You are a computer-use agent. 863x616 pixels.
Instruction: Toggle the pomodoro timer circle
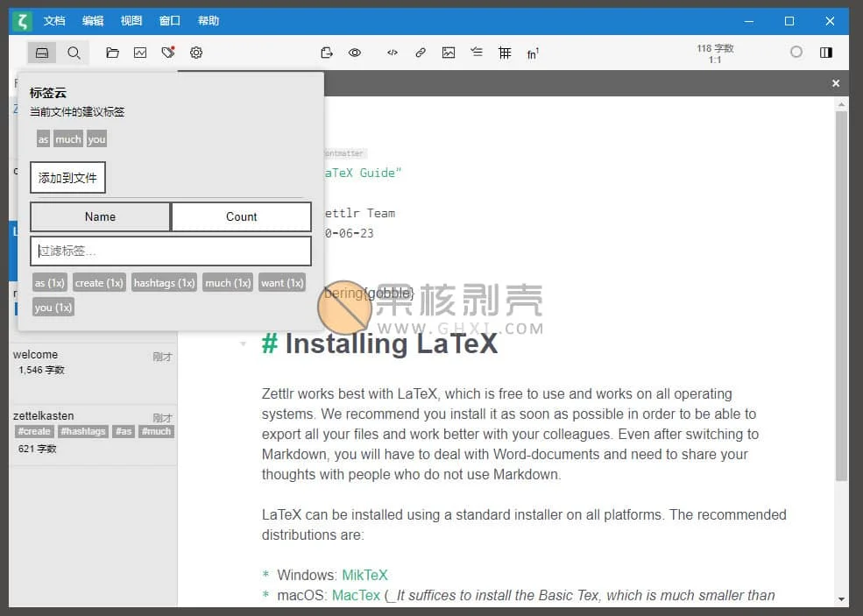(796, 52)
